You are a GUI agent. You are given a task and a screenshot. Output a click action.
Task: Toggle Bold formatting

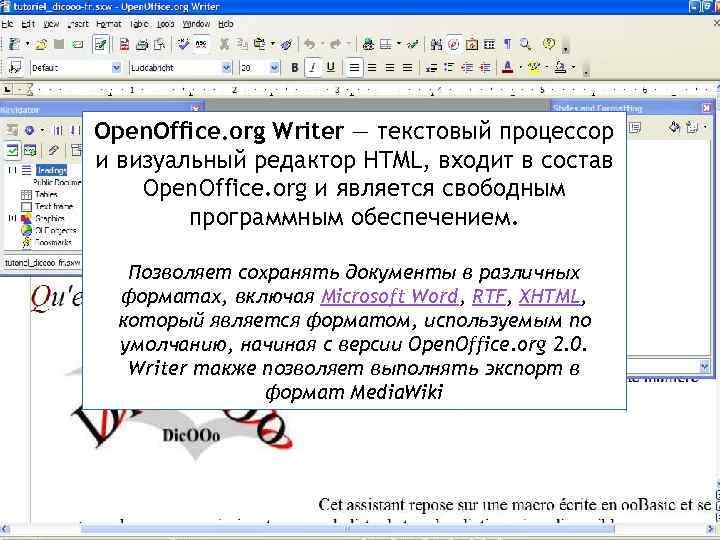click(295, 68)
